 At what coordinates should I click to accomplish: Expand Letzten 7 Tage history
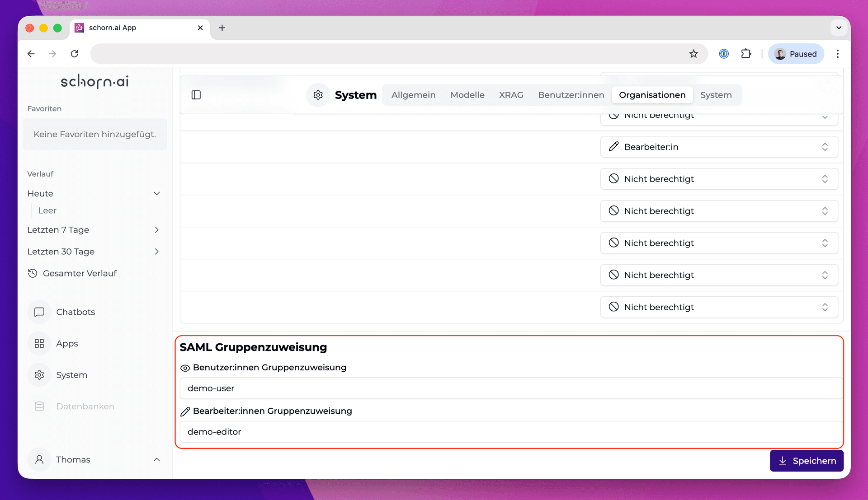pos(156,230)
